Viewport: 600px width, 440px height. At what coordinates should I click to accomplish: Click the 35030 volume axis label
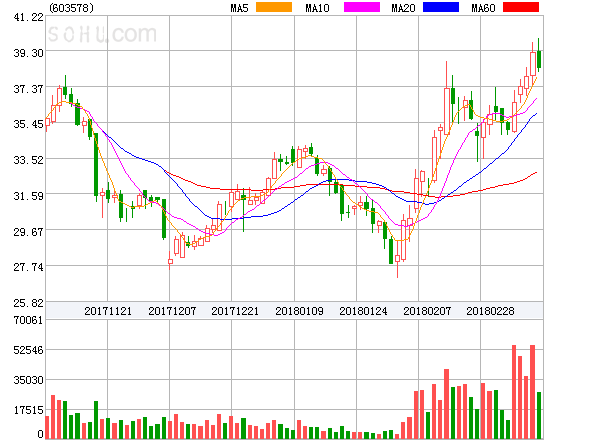click(x=28, y=380)
